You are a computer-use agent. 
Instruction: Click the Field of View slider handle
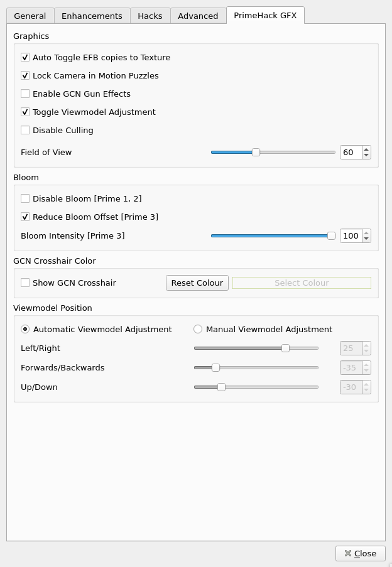[x=256, y=152]
